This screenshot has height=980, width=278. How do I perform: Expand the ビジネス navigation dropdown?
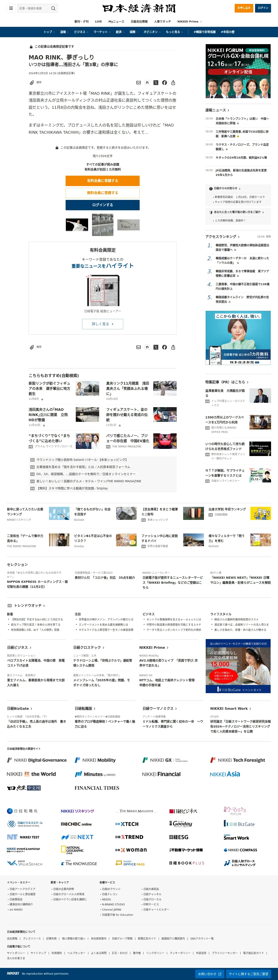81,32
